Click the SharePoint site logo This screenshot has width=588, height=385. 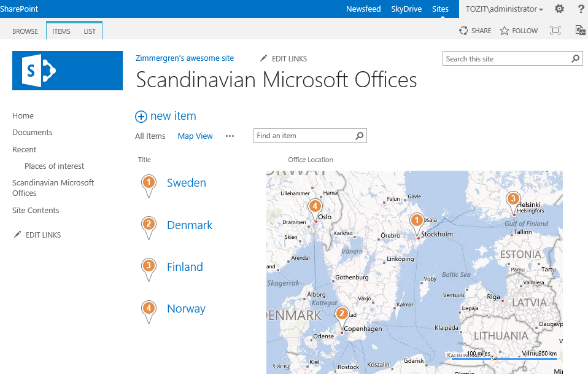(x=68, y=71)
